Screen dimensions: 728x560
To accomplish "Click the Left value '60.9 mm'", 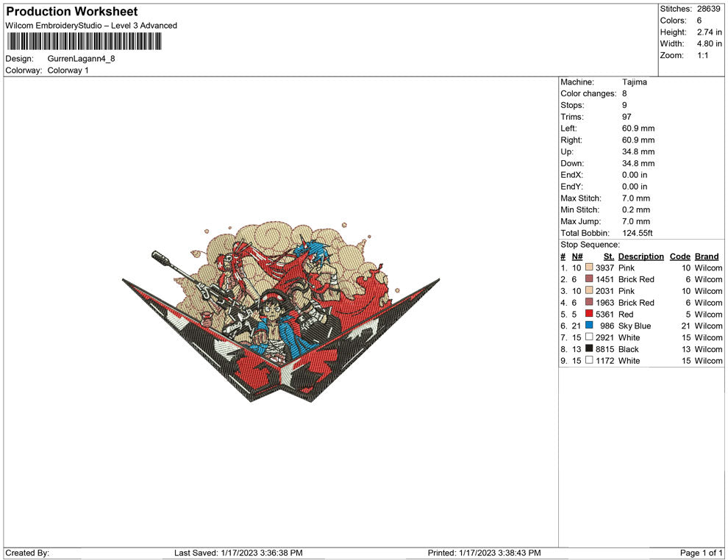I will (x=638, y=128).
